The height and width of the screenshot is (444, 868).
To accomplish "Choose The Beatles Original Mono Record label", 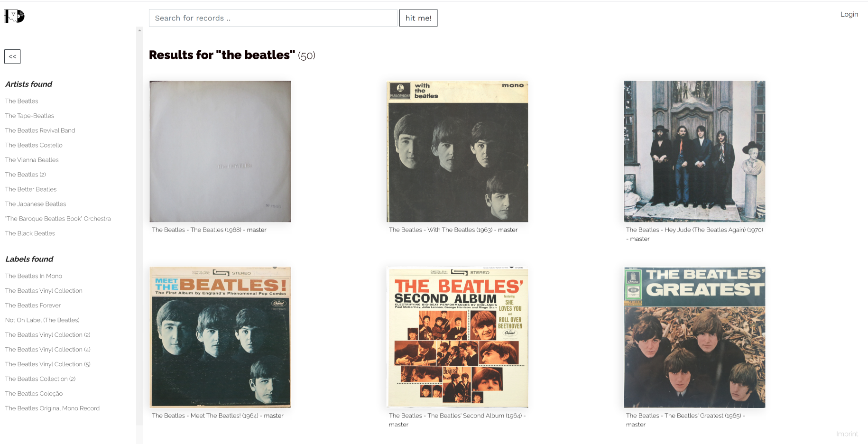I will 52,408.
